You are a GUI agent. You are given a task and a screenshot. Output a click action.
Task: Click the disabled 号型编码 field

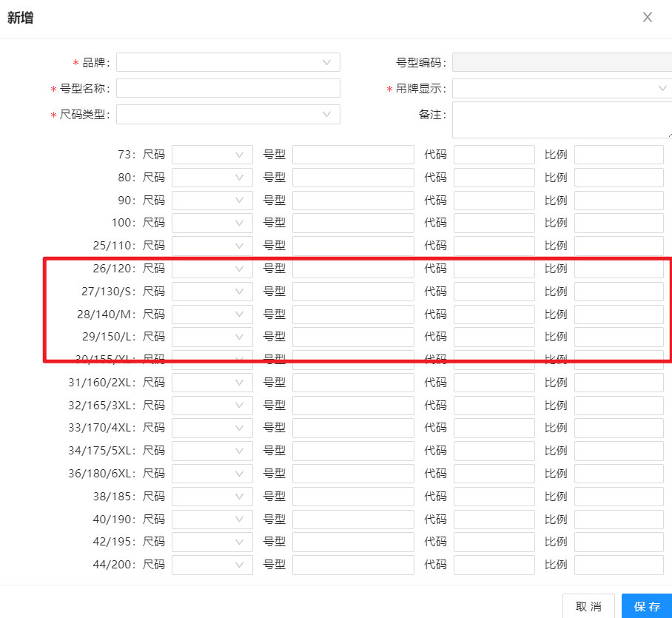561,62
